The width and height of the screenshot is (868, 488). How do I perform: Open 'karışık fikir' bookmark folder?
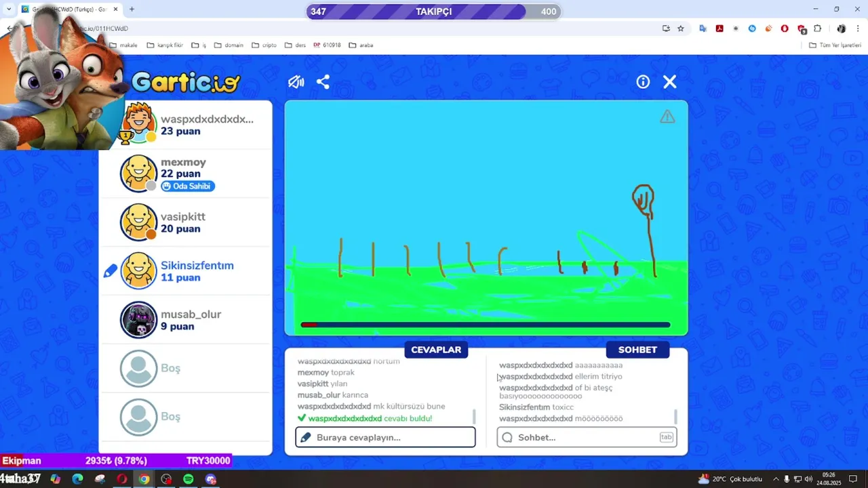(165, 45)
